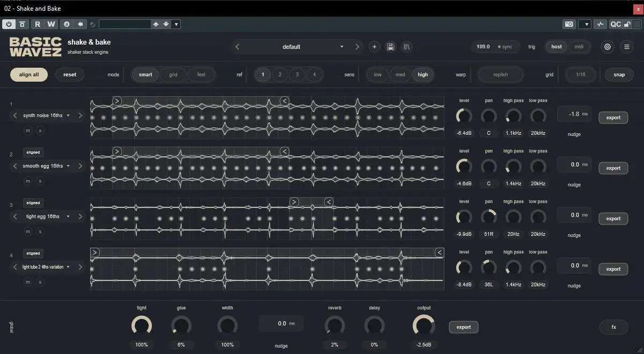644x354 pixels.
Task: Toggle tempo sync option
Action: pos(505,47)
